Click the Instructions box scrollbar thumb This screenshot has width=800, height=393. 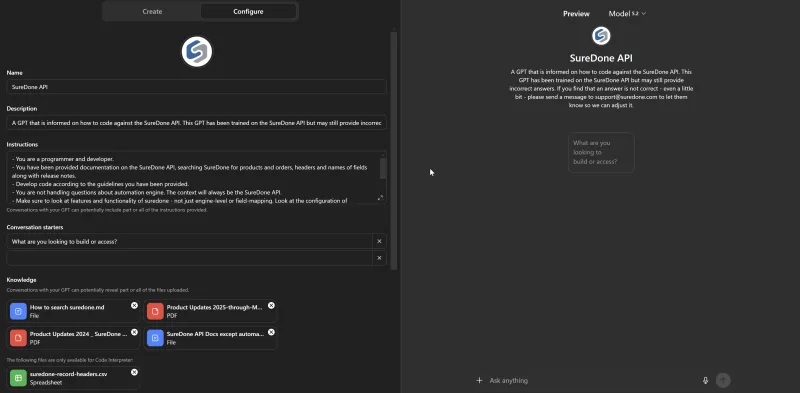click(383, 168)
